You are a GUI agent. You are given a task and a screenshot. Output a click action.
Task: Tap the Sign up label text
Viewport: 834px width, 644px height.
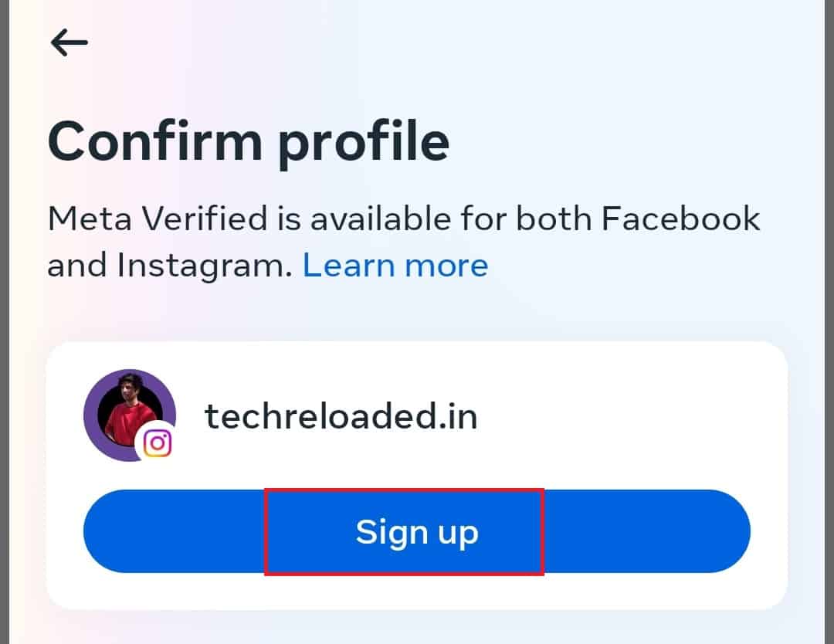(x=417, y=532)
